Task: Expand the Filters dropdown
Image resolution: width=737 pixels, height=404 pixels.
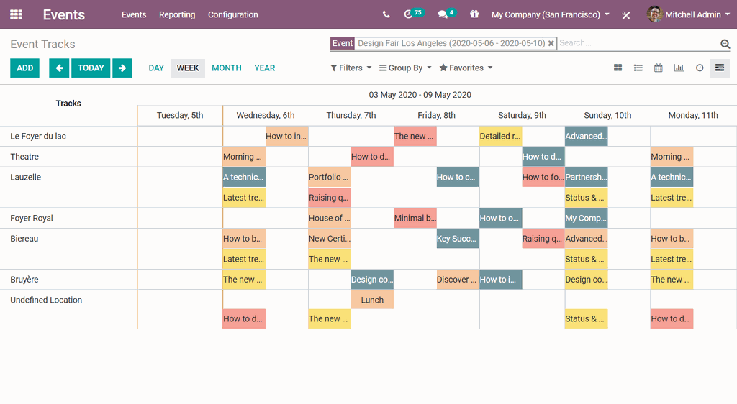Action: click(350, 68)
